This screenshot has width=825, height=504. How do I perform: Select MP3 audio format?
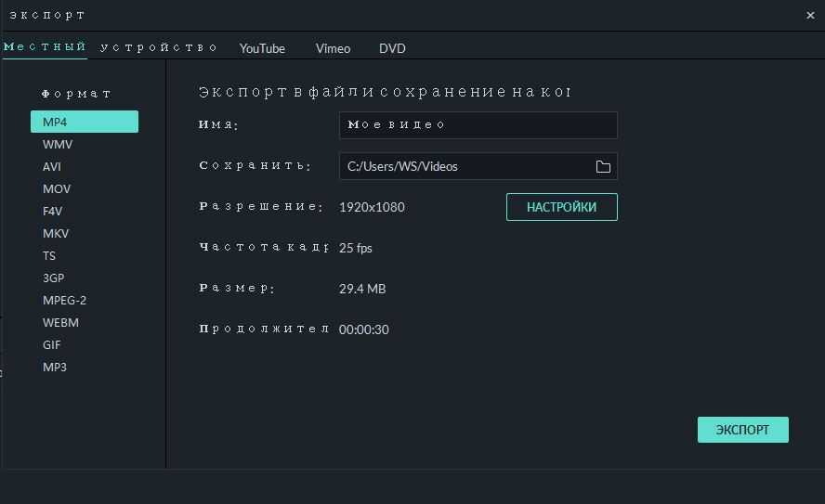[55, 368]
